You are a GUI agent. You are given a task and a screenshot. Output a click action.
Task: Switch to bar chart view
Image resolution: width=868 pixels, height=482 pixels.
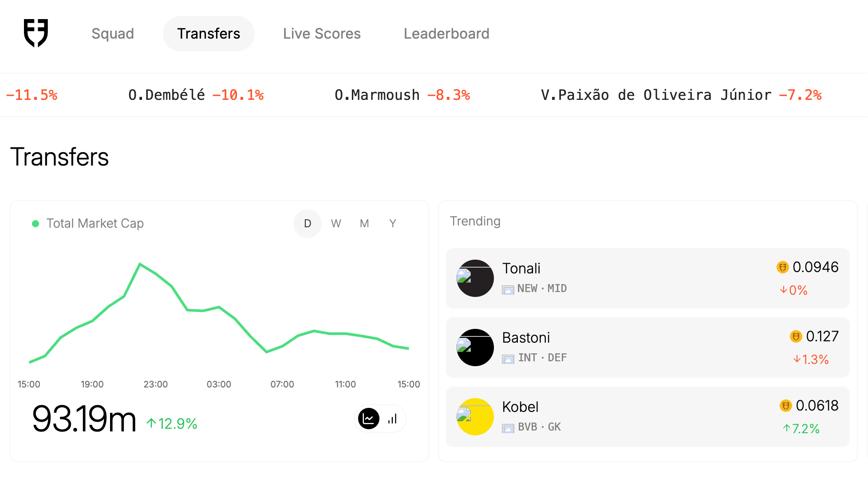[392, 419]
